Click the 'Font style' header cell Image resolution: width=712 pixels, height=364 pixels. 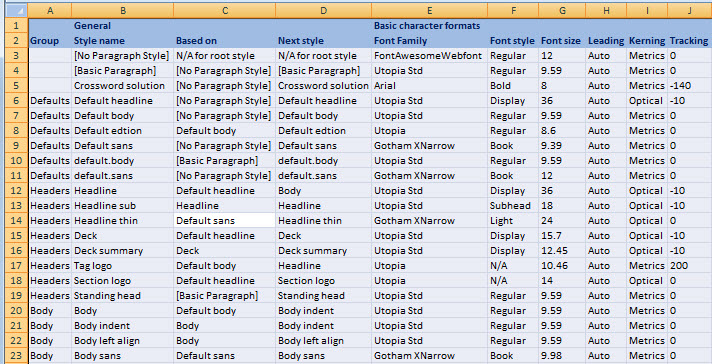(x=513, y=40)
